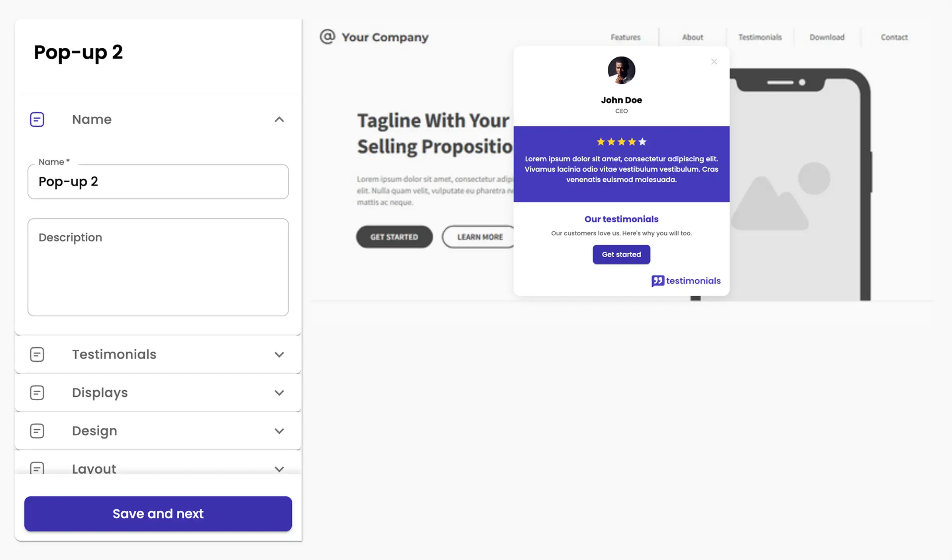Open the About navigation item
The image size is (952, 560).
(x=692, y=37)
